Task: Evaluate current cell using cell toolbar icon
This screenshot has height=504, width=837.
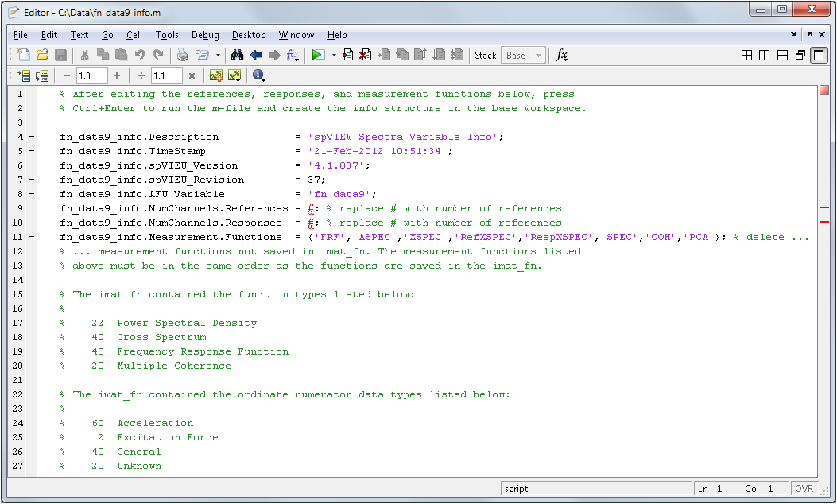Action: coord(24,76)
